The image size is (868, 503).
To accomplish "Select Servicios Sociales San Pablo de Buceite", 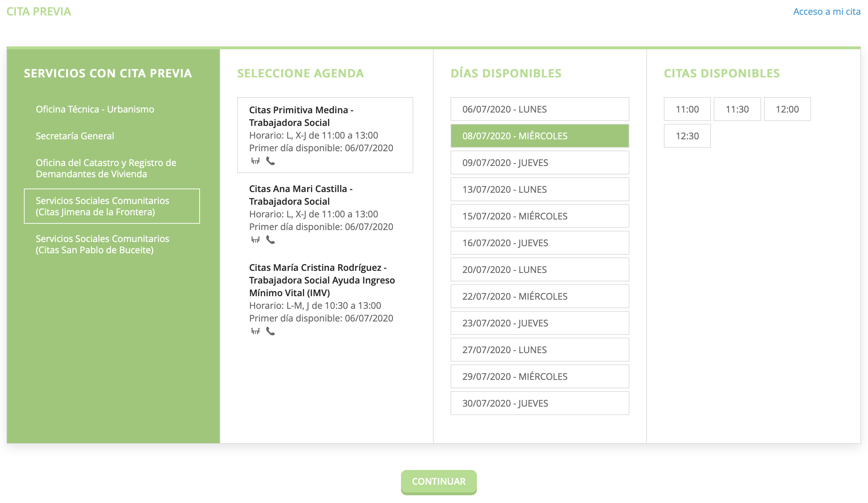I will click(x=112, y=244).
